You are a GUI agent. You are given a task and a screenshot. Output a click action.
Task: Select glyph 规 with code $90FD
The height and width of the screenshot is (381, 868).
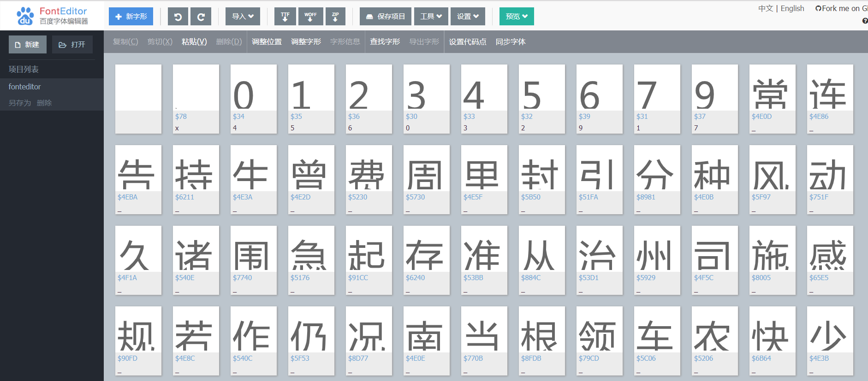tap(138, 341)
